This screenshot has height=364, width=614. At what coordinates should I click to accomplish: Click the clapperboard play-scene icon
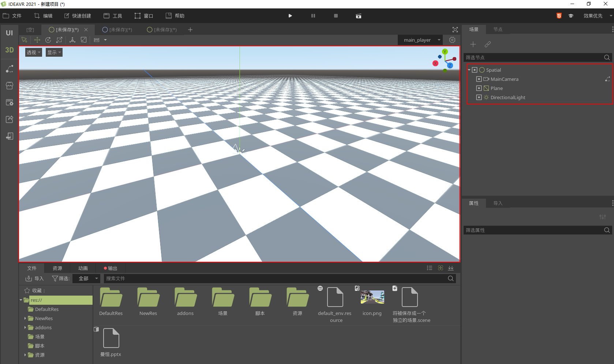(359, 16)
